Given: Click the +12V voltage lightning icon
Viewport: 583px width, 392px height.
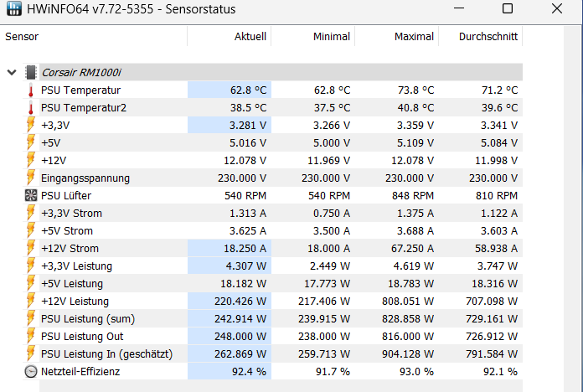Looking at the screenshot, I should [31, 160].
